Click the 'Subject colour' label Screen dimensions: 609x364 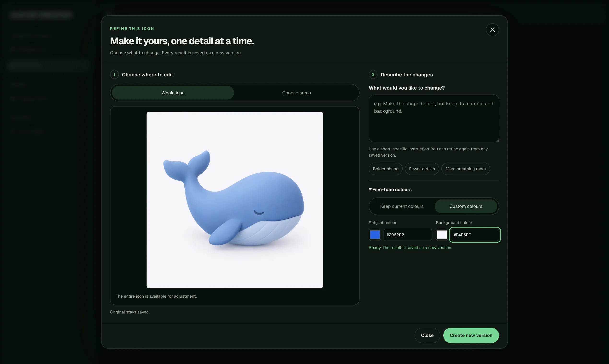tap(382, 223)
